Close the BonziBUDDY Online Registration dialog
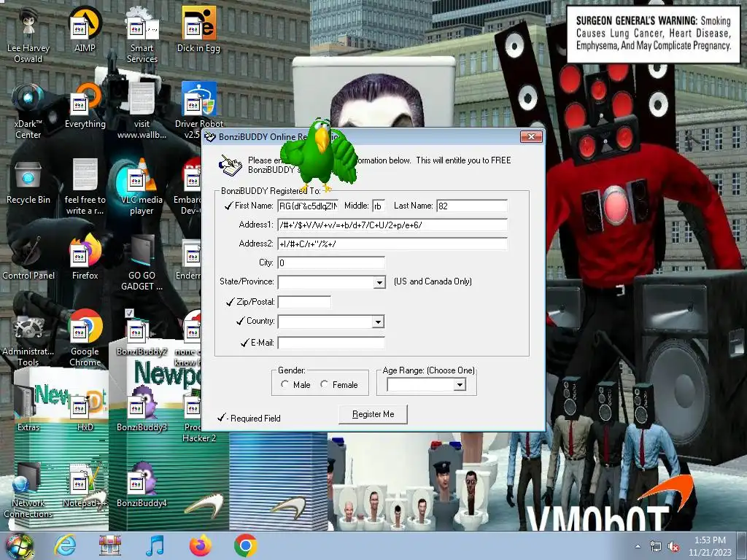This screenshot has width=747, height=560. pos(531,137)
